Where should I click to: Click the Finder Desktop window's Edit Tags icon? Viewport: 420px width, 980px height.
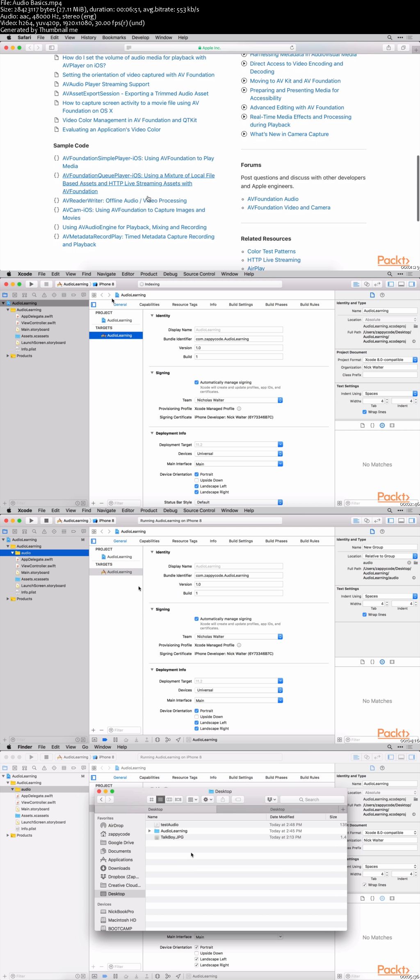238,799
